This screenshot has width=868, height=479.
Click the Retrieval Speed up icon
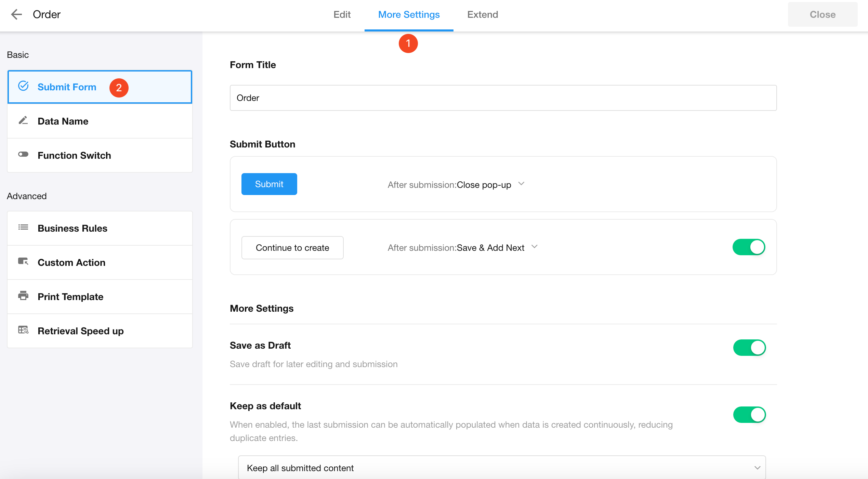23,330
